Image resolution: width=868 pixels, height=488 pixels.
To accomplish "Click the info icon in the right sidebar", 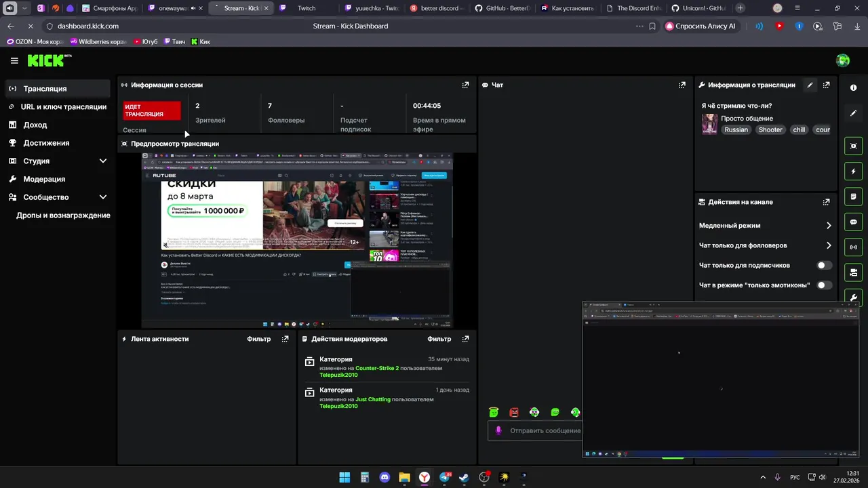I will click(x=854, y=88).
